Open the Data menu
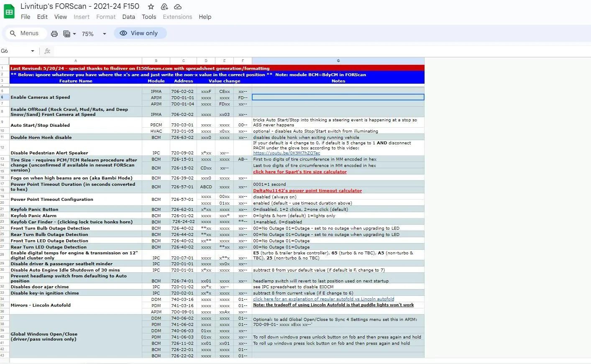 (128, 17)
